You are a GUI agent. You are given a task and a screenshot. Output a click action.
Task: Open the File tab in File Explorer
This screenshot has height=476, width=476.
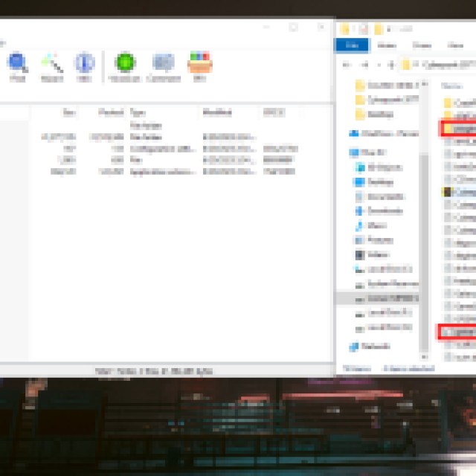[x=352, y=45]
